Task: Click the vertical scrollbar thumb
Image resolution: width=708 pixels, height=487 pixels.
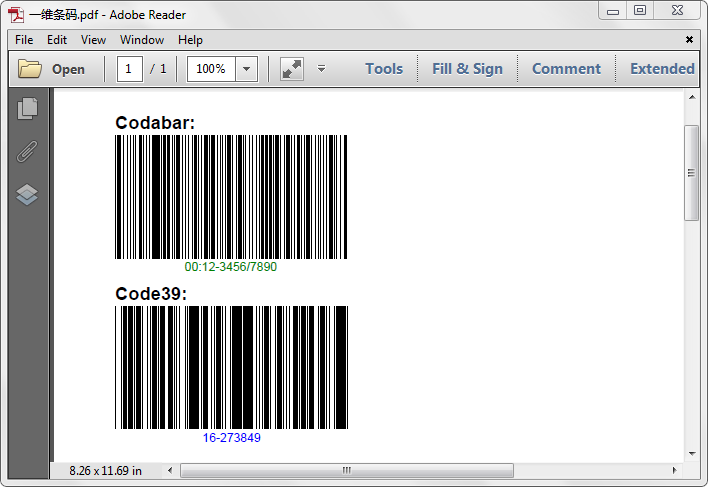Action: [691, 173]
